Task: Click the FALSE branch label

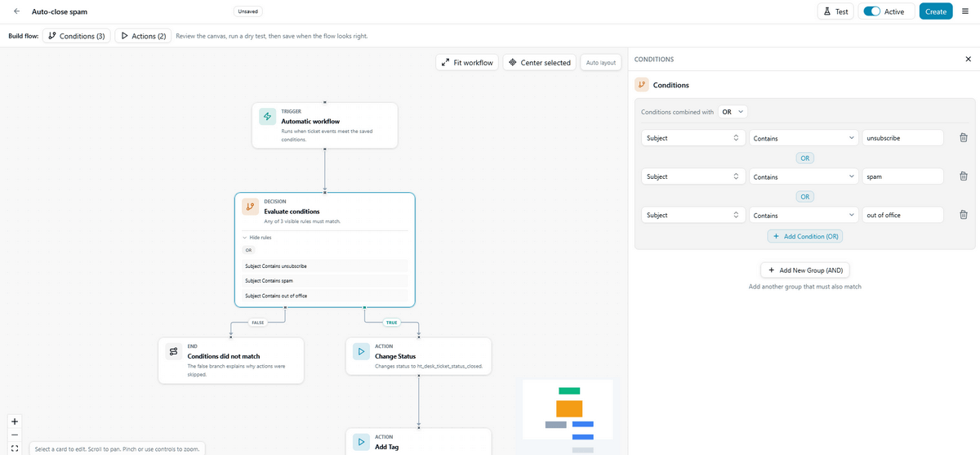Action: pos(257,323)
